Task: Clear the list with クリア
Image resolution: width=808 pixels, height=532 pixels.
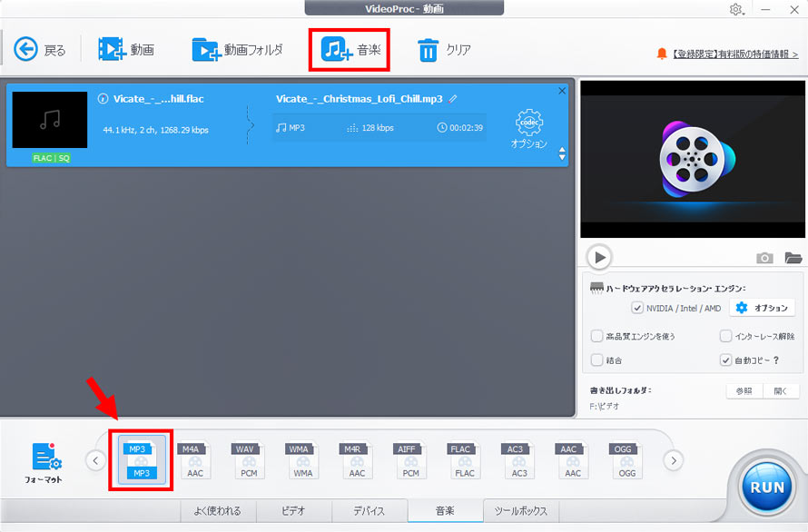Action: 444,50
